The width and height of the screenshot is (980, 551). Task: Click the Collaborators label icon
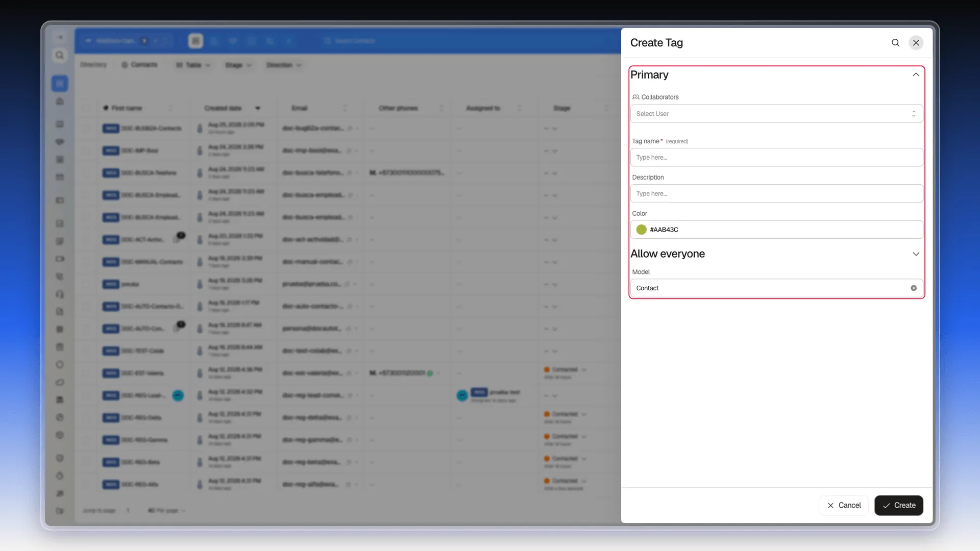pos(636,97)
